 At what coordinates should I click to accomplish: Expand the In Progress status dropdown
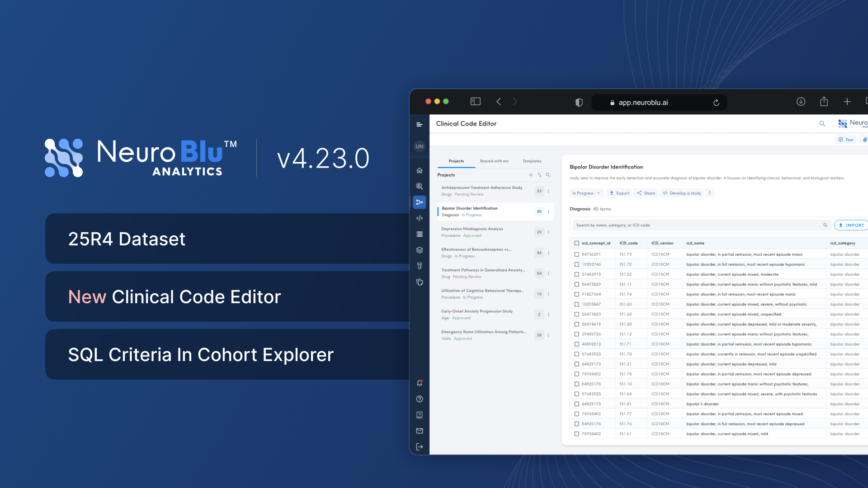coord(586,193)
